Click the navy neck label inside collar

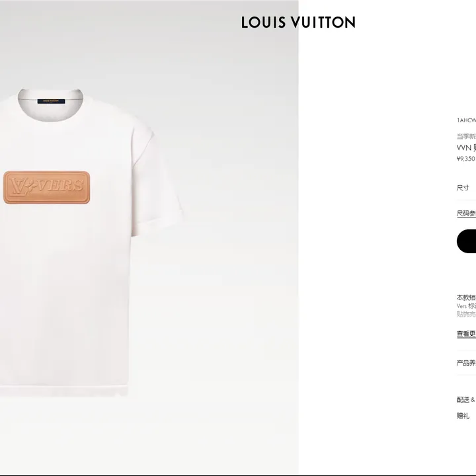pos(52,101)
